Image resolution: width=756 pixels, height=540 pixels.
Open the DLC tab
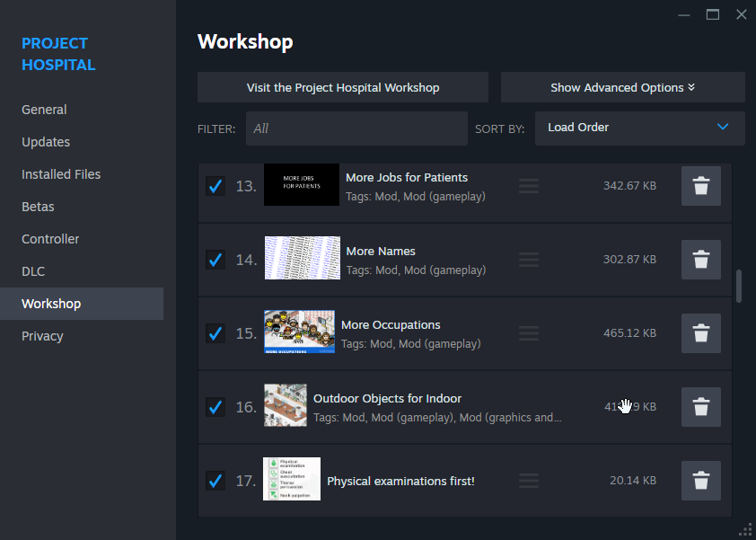click(x=33, y=271)
